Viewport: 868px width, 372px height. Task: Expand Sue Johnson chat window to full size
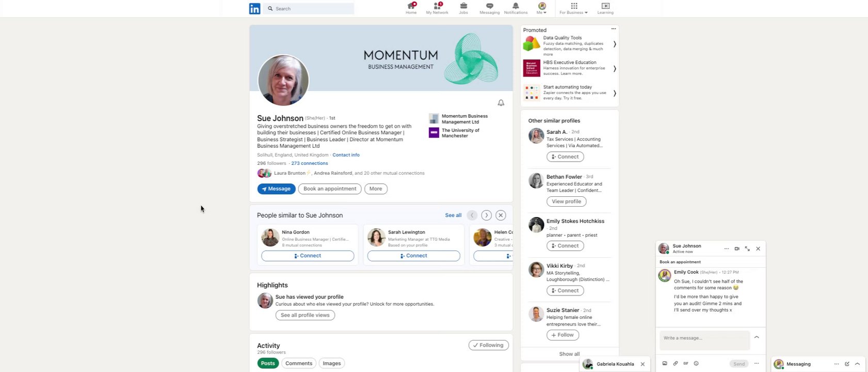pos(747,249)
